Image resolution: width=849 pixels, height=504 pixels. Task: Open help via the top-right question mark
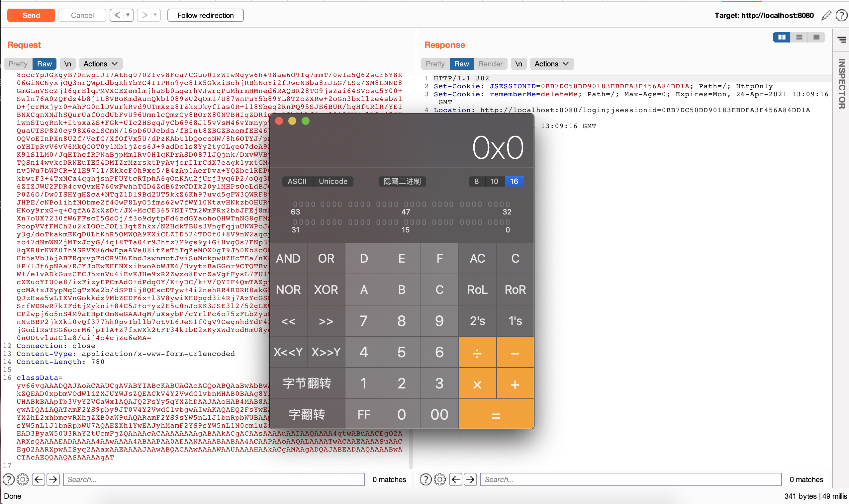point(841,15)
